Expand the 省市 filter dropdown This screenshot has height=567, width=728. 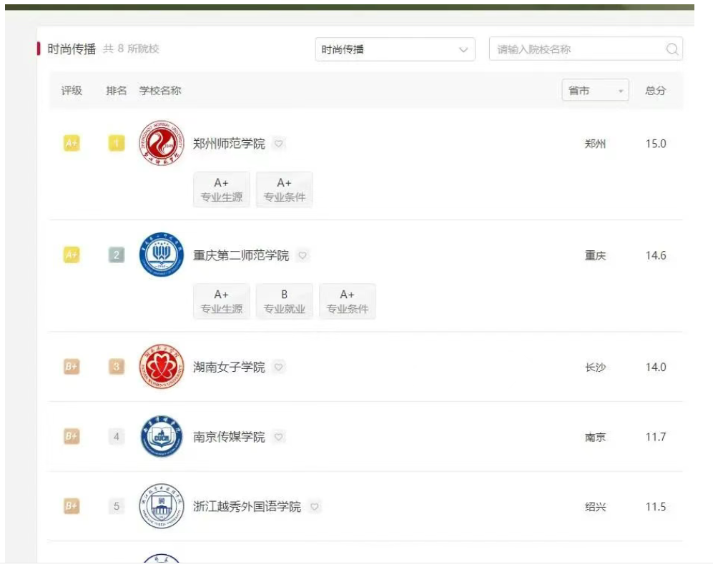click(595, 91)
